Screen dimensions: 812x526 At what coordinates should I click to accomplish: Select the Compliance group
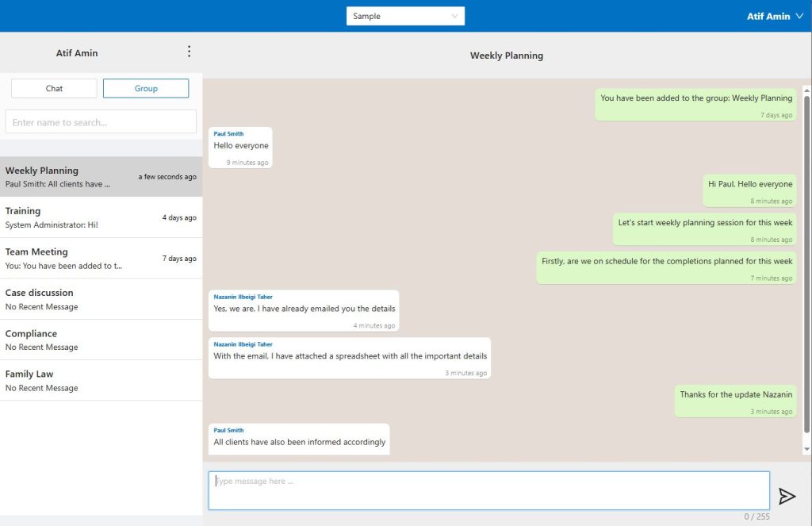tap(101, 340)
